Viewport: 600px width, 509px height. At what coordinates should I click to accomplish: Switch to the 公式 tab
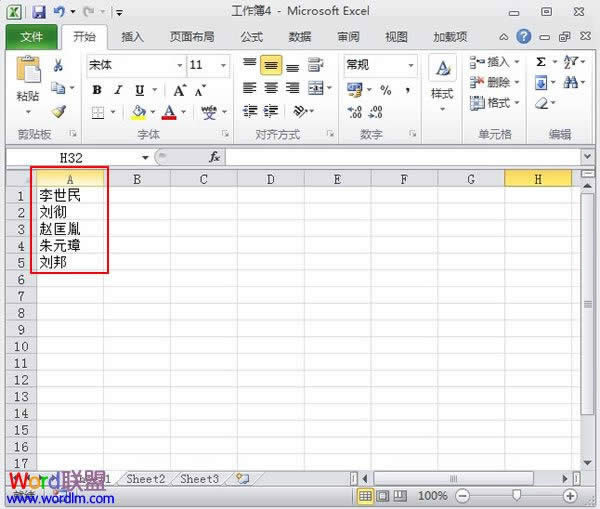[x=252, y=37]
